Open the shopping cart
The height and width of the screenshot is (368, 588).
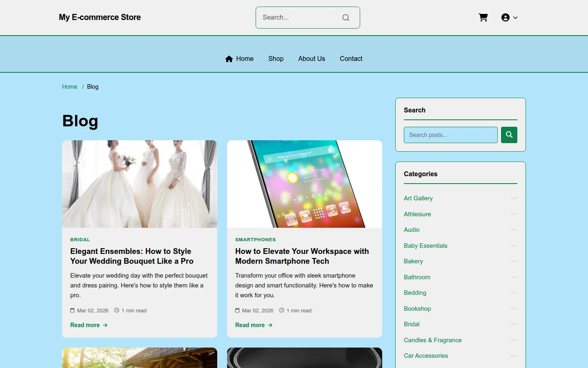coord(483,18)
